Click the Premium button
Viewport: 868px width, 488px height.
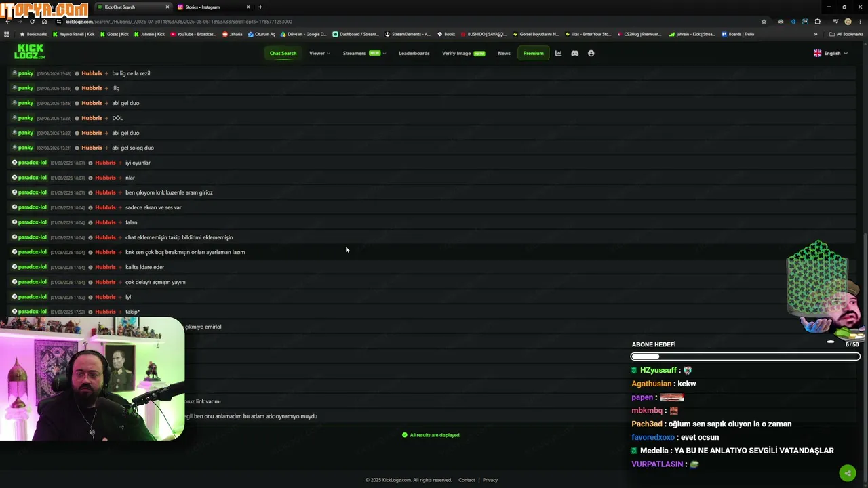534,53
